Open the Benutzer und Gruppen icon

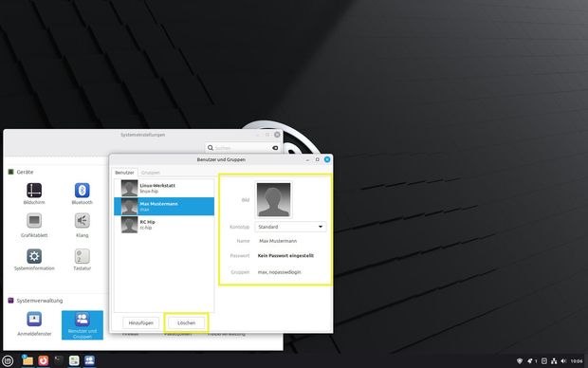click(x=83, y=325)
